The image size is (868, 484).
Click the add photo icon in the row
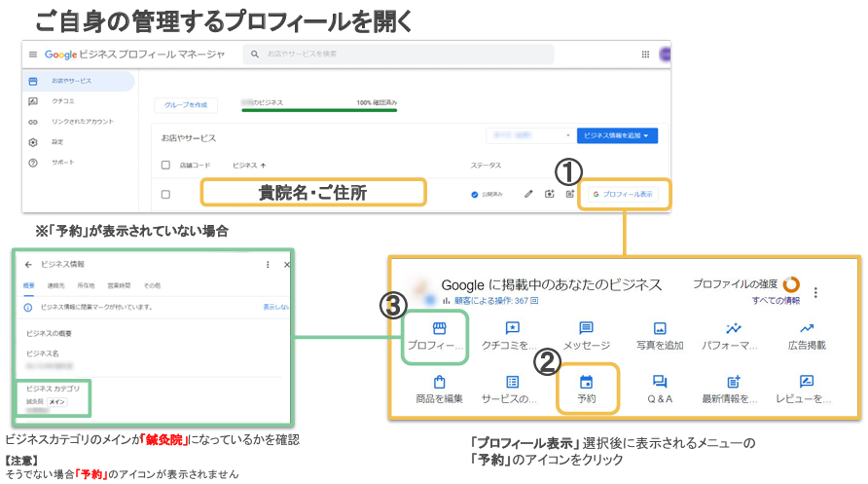coord(549,194)
